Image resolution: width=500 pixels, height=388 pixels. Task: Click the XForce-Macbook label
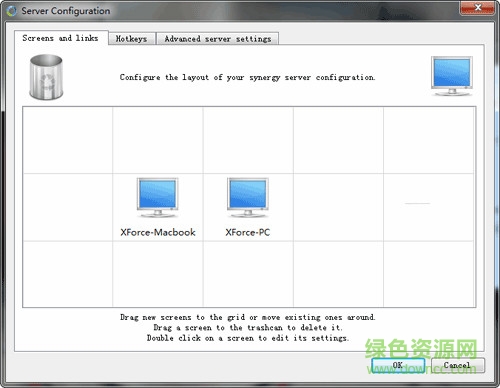pyautogui.click(x=158, y=232)
